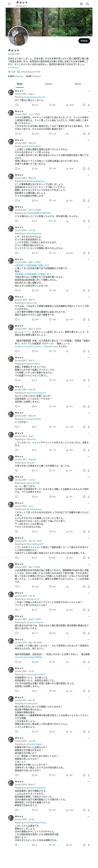Switch to the Media tab

pos(78,84)
